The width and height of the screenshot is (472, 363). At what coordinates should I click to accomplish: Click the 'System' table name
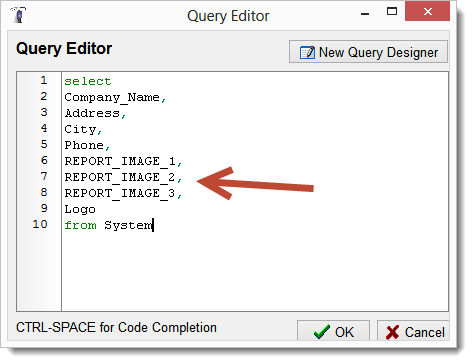point(128,226)
